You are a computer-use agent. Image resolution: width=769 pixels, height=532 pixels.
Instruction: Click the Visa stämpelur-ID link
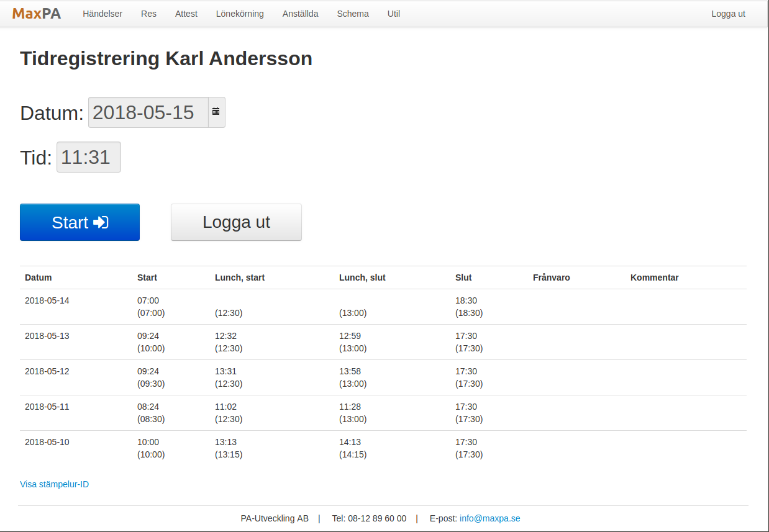coord(55,484)
